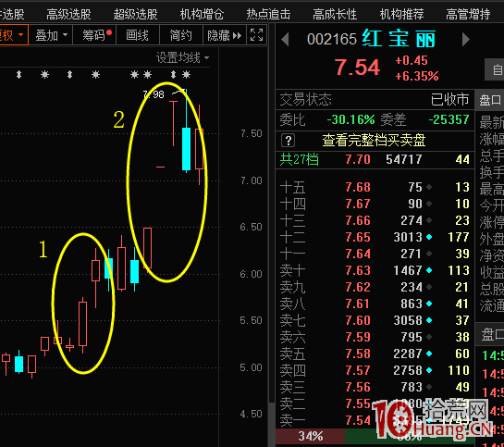Image resolution: width=504 pixels, height=447 pixels.
Task: Go to next stock with right arrow
Action: tap(466, 40)
